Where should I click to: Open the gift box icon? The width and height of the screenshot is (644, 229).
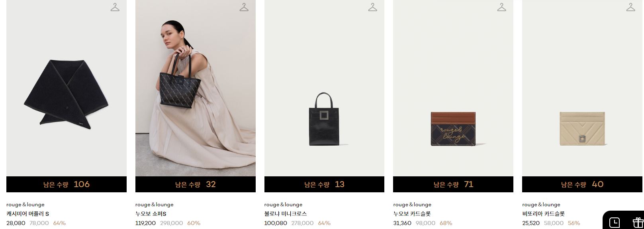pos(638,222)
